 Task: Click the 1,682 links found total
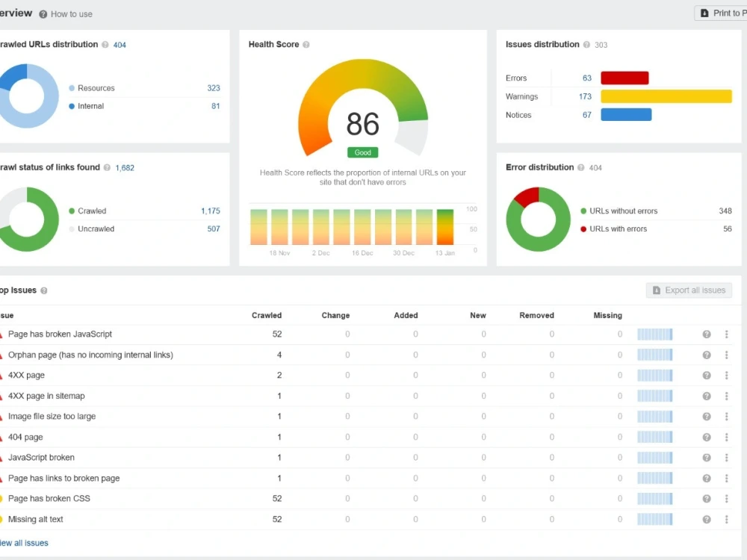[125, 167]
